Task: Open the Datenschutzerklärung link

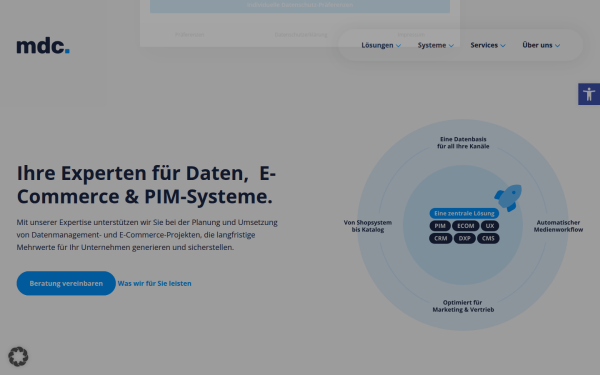Action: (301, 35)
